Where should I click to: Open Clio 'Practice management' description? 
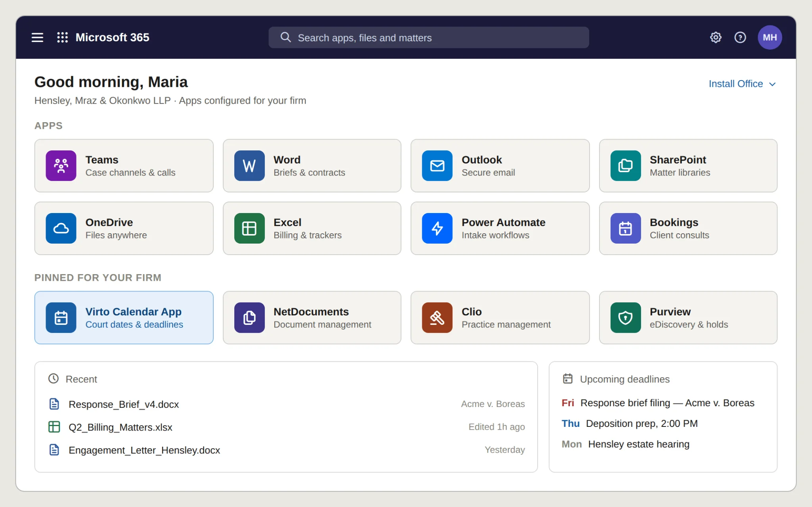click(x=506, y=325)
